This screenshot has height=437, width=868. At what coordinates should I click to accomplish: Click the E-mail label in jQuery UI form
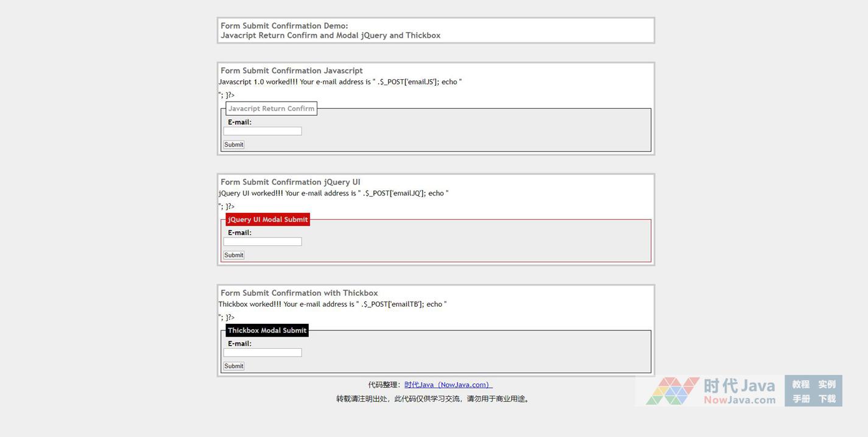tap(239, 233)
